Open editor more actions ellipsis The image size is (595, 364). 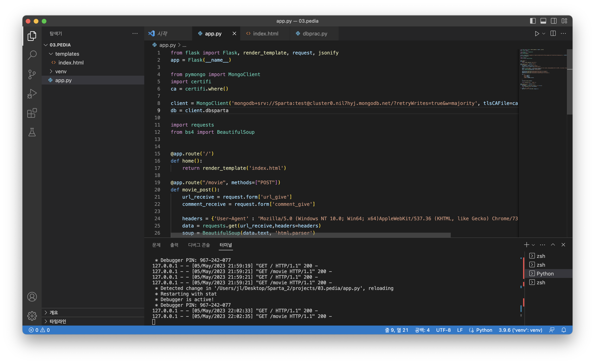[x=563, y=34]
